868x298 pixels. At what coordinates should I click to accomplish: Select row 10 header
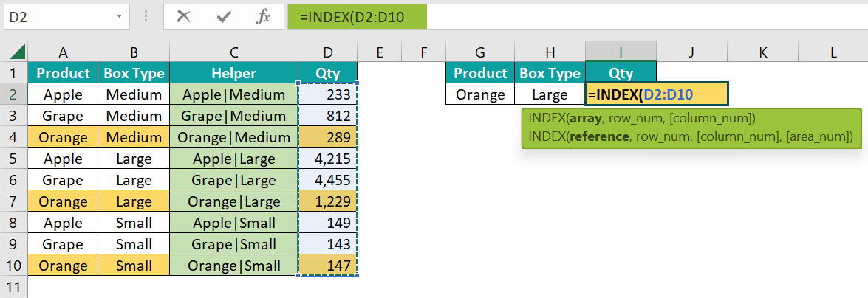tap(14, 266)
